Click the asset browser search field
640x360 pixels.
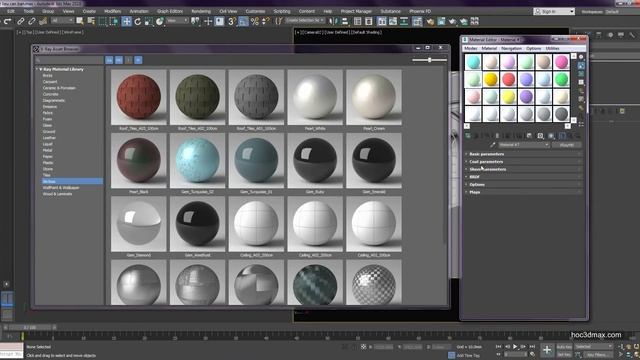[x=69, y=60]
